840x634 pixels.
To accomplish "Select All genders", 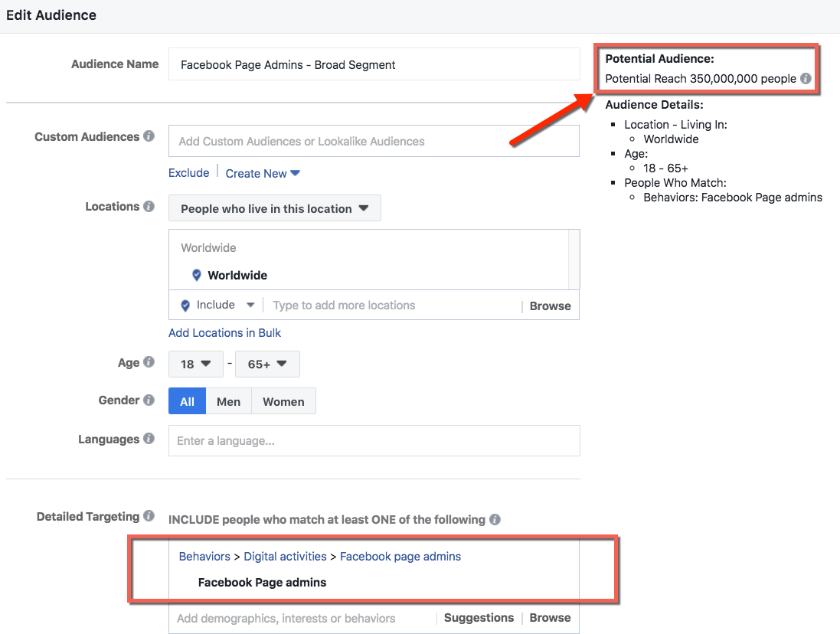I will pyautogui.click(x=187, y=401).
